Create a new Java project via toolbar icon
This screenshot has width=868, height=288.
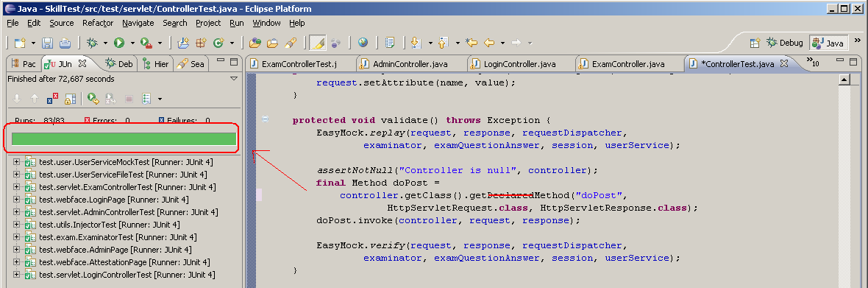(183, 43)
